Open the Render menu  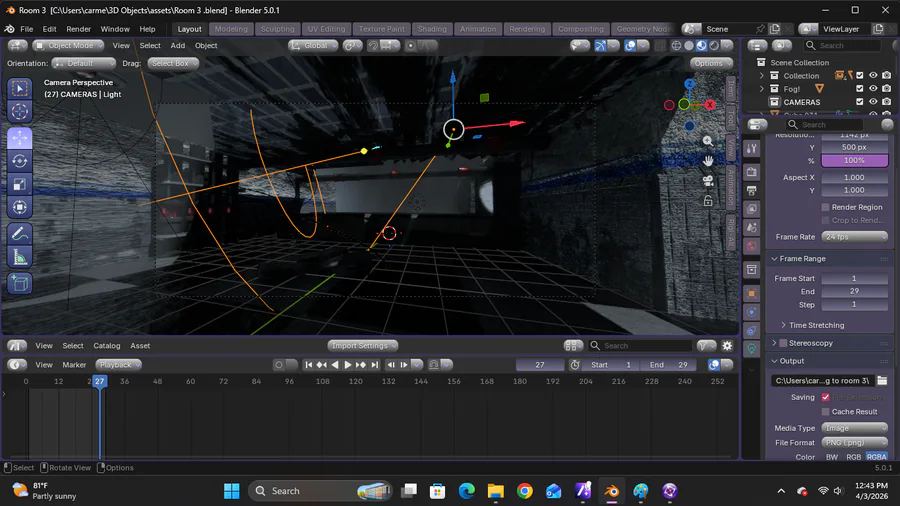pyautogui.click(x=78, y=29)
